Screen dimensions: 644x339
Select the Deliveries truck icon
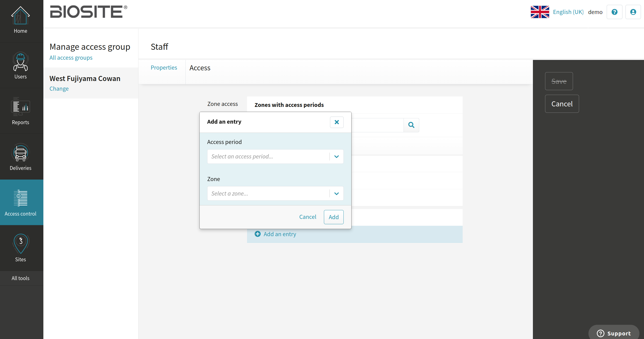(20, 153)
